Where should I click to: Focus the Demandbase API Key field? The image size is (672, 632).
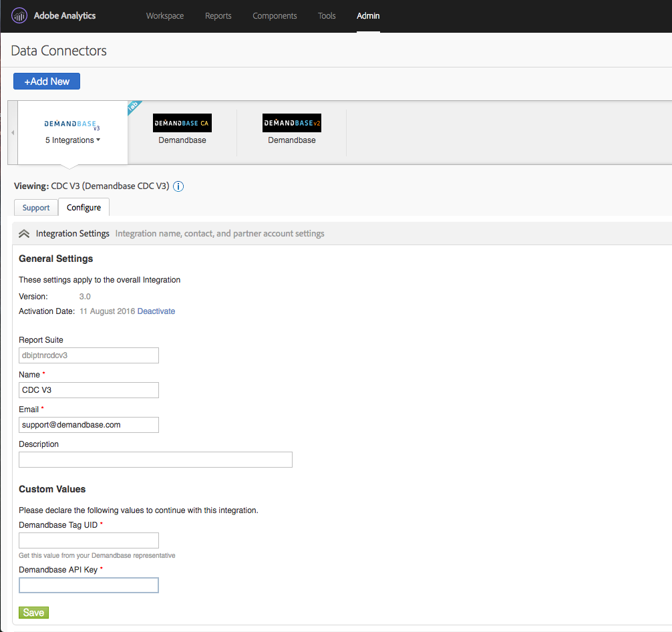click(x=89, y=586)
